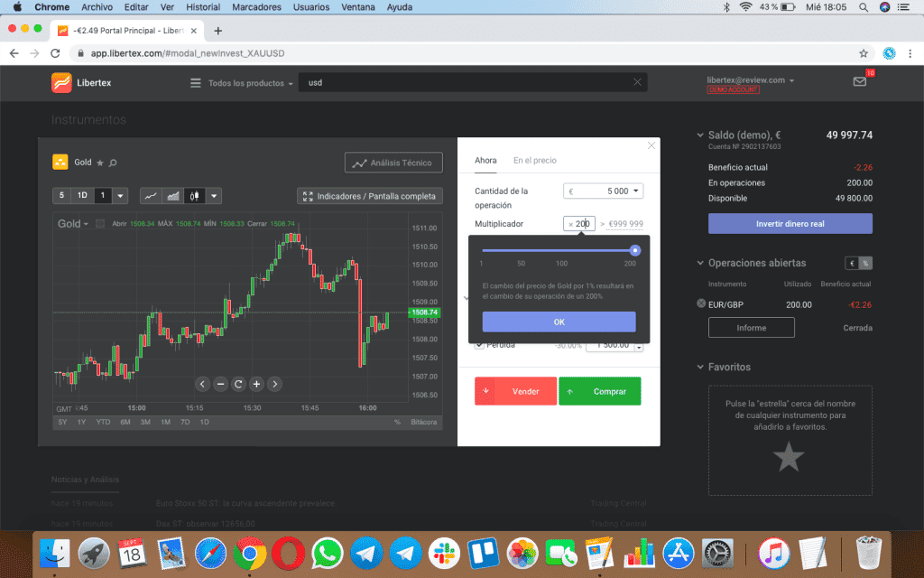Switch open operations display to euro
Viewport: 924px width, 578px height.
851,264
